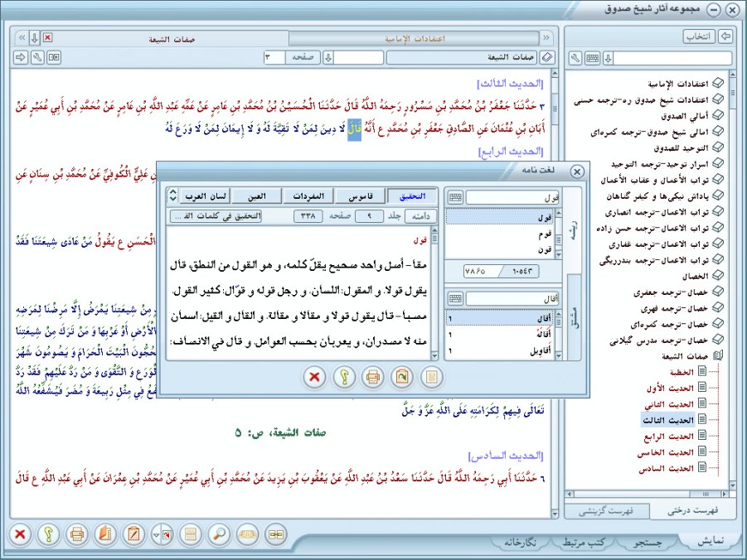Switch to the اعتقادات الإمامية document tab
747x560 pixels.
tap(414, 39)
